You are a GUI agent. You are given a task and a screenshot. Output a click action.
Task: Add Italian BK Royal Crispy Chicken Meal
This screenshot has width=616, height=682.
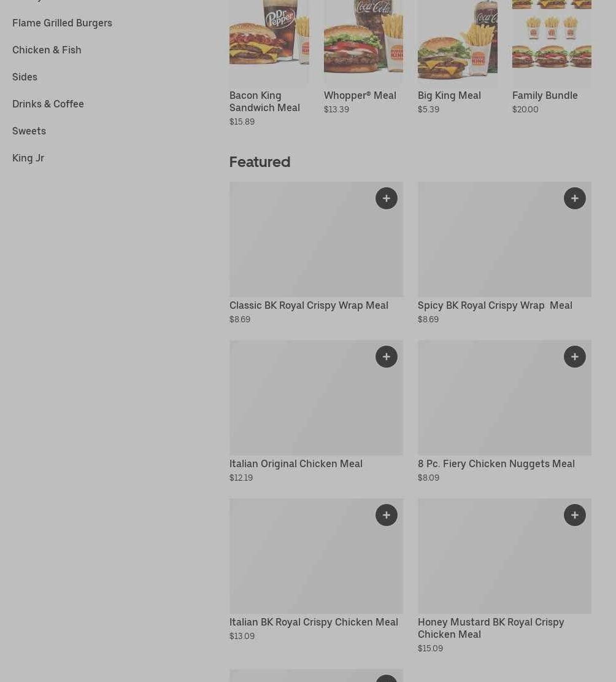click(387, 515)
